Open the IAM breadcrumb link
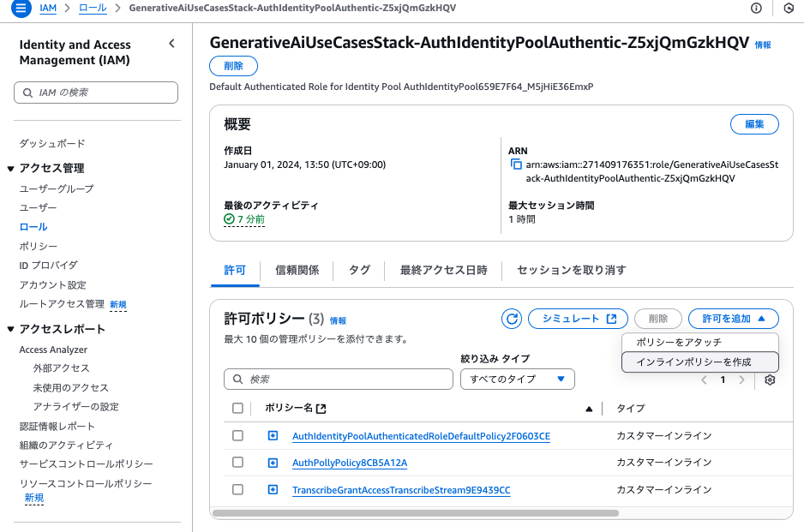This screenshot has height=532, width=804. [x=48, y=9]
